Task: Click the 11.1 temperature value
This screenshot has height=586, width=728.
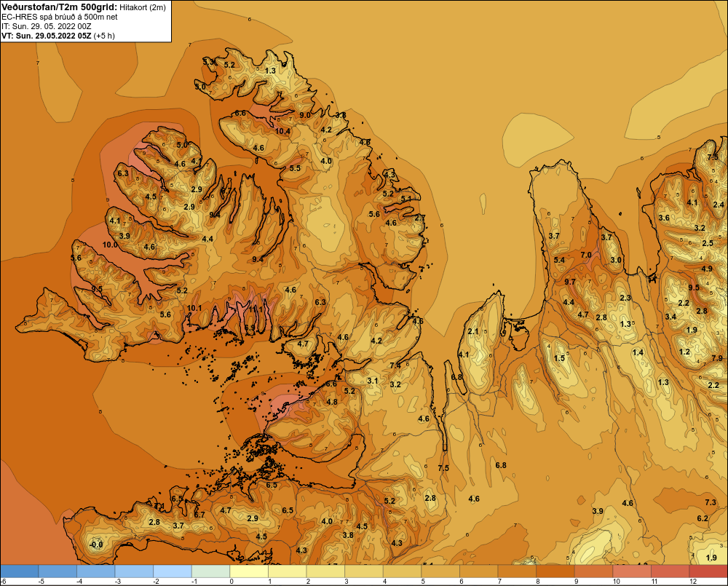Action: click(x=256, y=309)
